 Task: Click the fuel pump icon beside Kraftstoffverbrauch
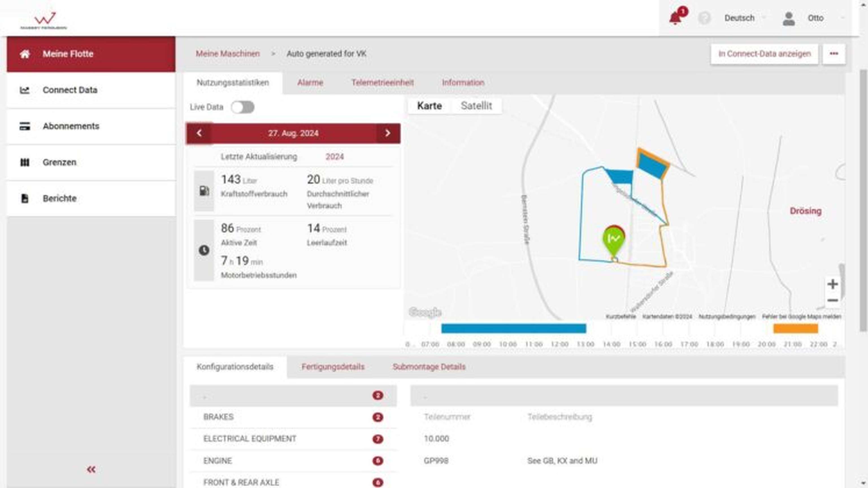pyautogui.click(x=204, y=190)
